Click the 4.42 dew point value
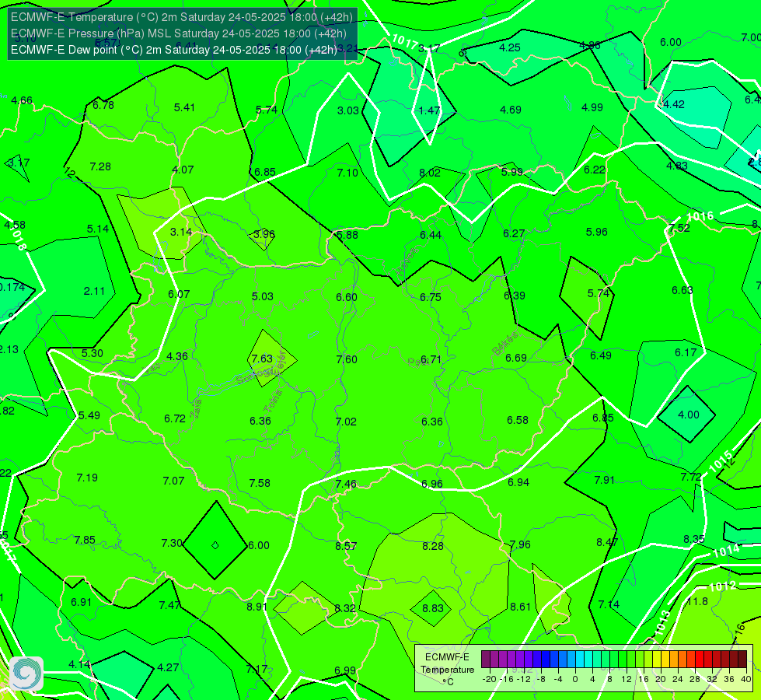 pos(674,104)
